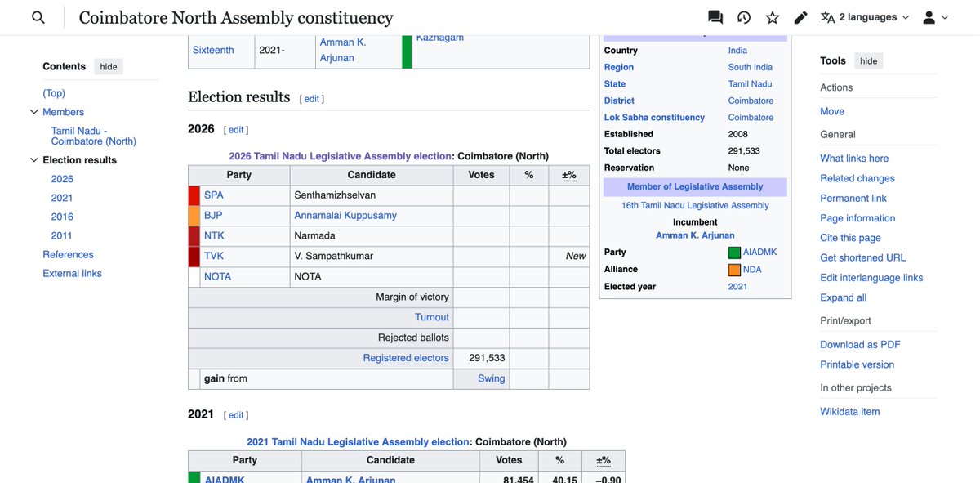Open the AIADMK infobox link
980x483 pixels.
tap(759, 253)
